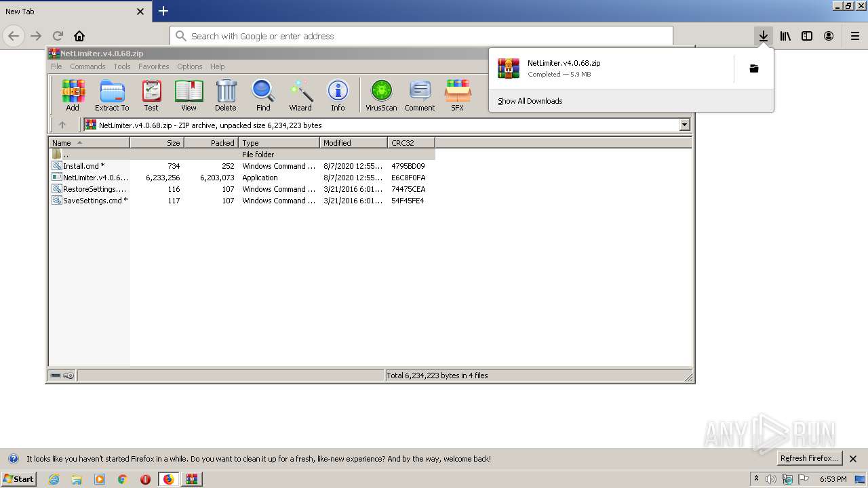The height and width of the screenshot is (488, 868).
Task: Open Firefox hamburger menu
Action: (x=855, y=36)
